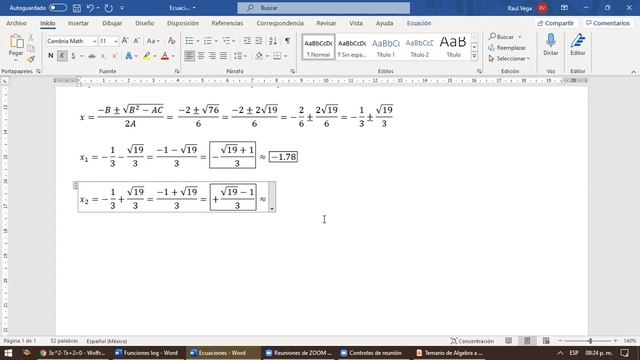The image size is (640, 360).
Task: Click the Sort A-Z icon
Action: [273, 41]
